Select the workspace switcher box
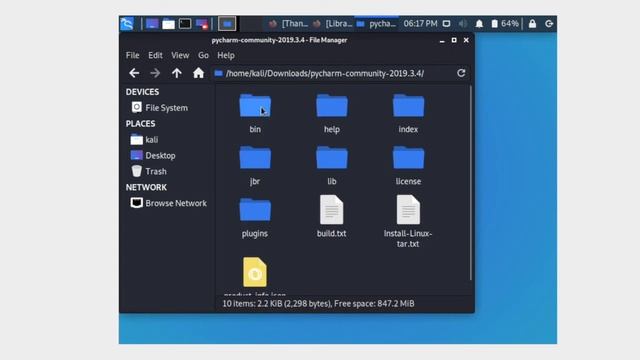The width and height of the screenshot is (640, 360). pyautogui.click(x=227, y=24)
